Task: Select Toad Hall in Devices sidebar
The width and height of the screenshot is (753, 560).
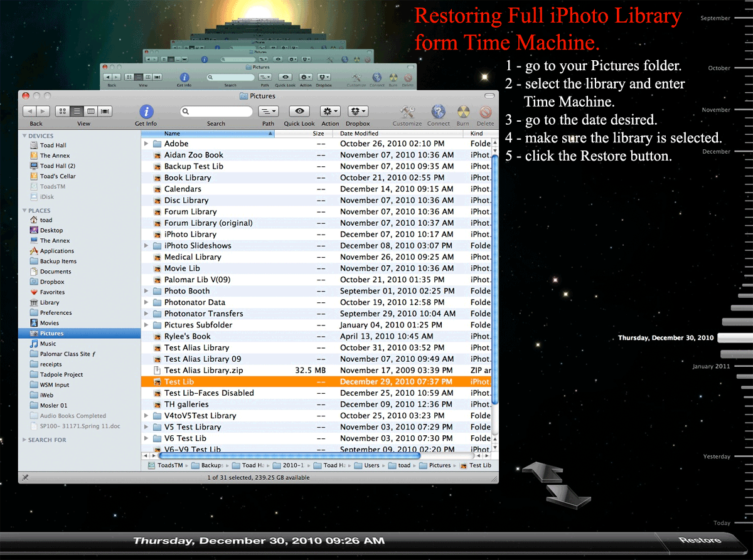Action: coord(53,145)
